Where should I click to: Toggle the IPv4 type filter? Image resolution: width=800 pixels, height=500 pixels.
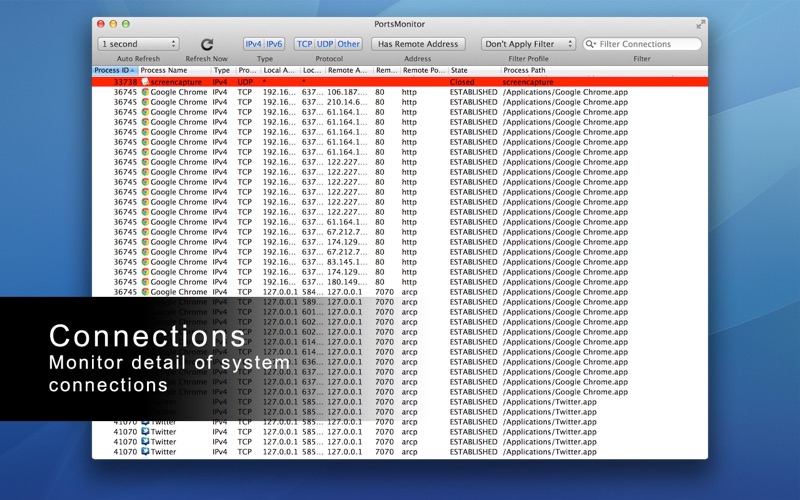tap(253, 44)
